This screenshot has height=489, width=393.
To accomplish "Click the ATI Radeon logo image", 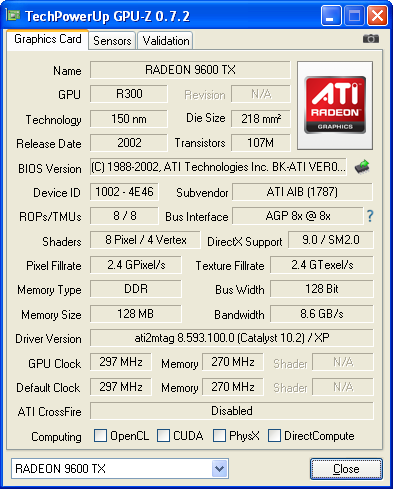I will (x=335, y=105).
